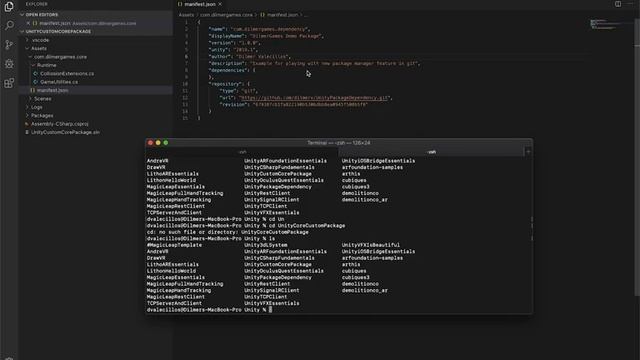This screenshot has width=640, height=360.
Task: Open UnityCustomCorePackage.sln file
Action: coord(65,132)
